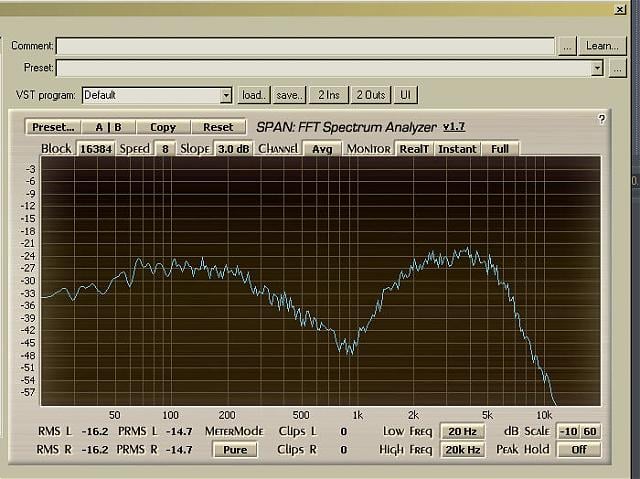Click the Learn... button
The height and width of the screenshot is (479, 640).
(602, 46)
